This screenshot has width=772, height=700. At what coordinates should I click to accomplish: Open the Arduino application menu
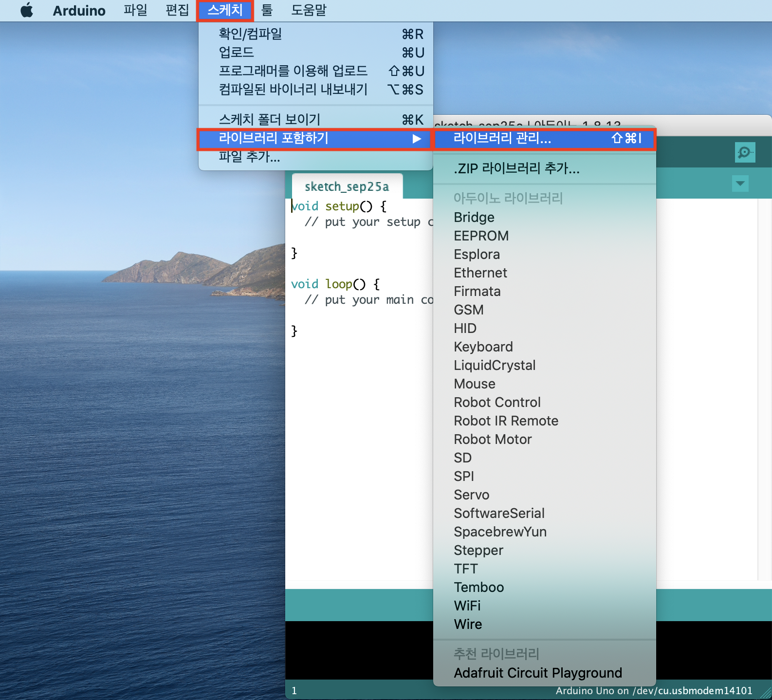coord(79,10)
